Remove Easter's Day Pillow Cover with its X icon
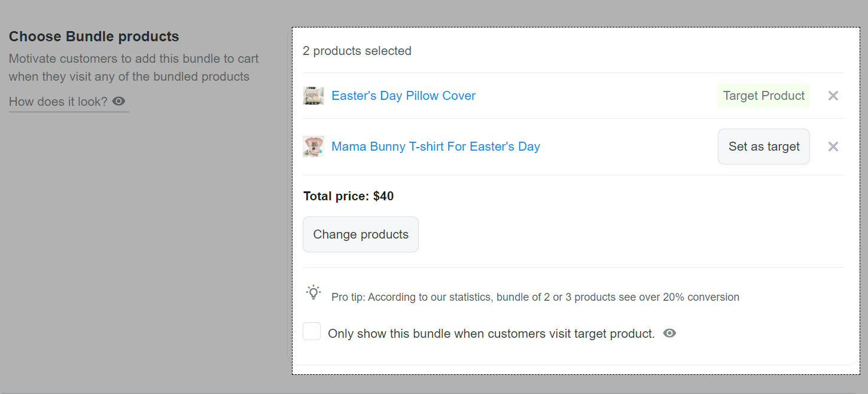This screenshot has height=394, width=868. coord(833,96)
